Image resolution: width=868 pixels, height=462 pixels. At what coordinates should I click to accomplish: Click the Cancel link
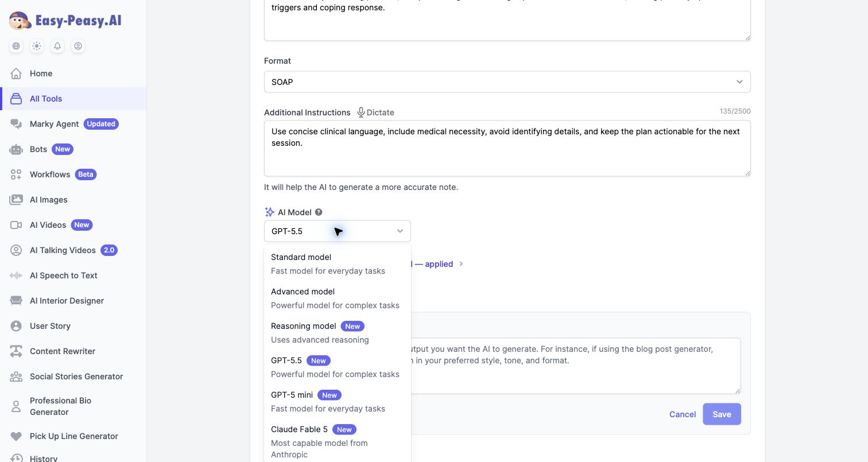tap(683, 414)
